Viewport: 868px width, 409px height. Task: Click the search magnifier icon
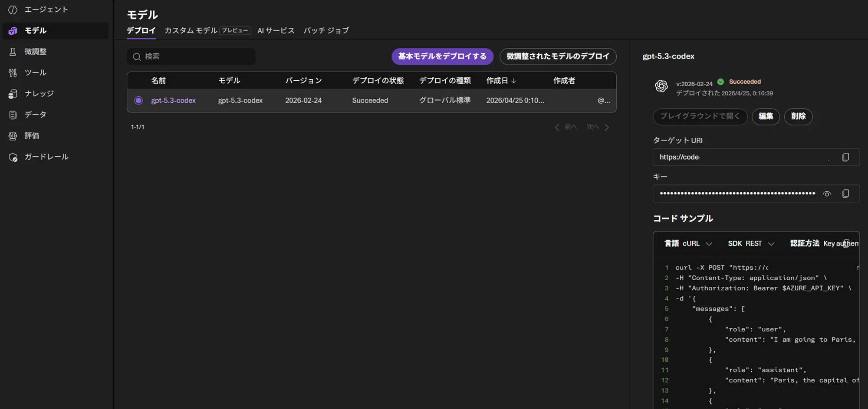point(137,57)
